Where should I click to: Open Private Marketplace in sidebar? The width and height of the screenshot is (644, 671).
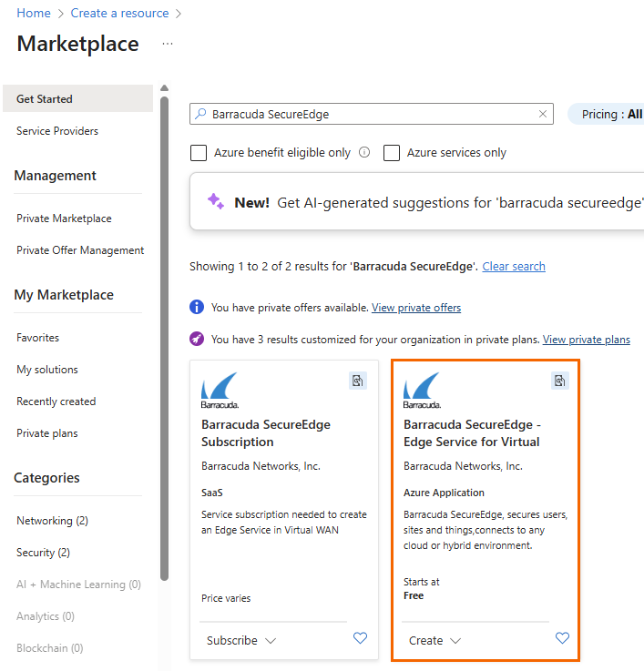(x=64, y=219)
